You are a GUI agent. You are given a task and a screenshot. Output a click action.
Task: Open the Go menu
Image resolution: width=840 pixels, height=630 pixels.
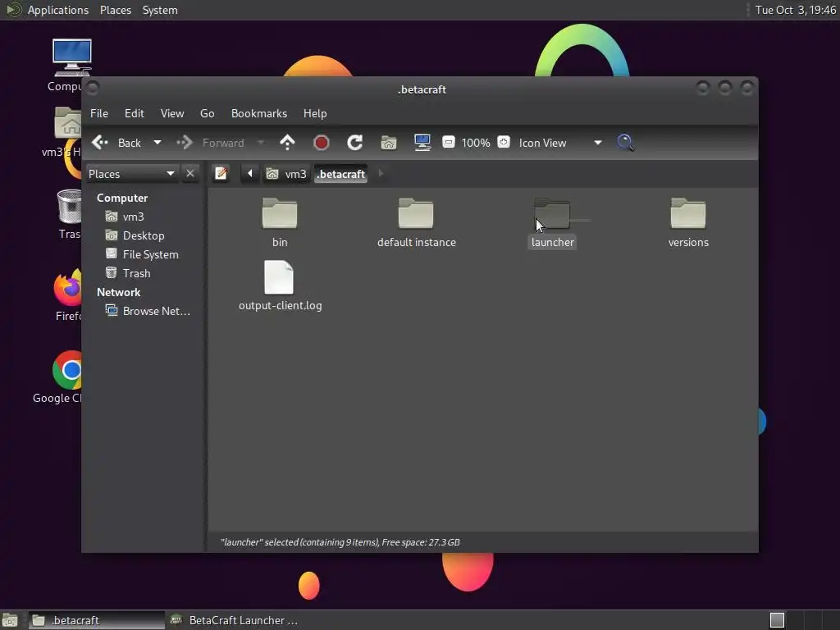tap(208, 113)
